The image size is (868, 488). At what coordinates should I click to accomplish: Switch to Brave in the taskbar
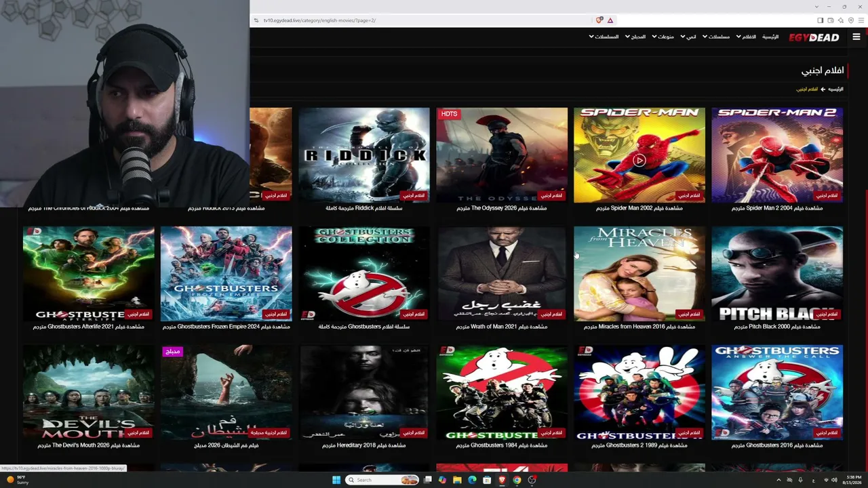[x=502, y=480]
